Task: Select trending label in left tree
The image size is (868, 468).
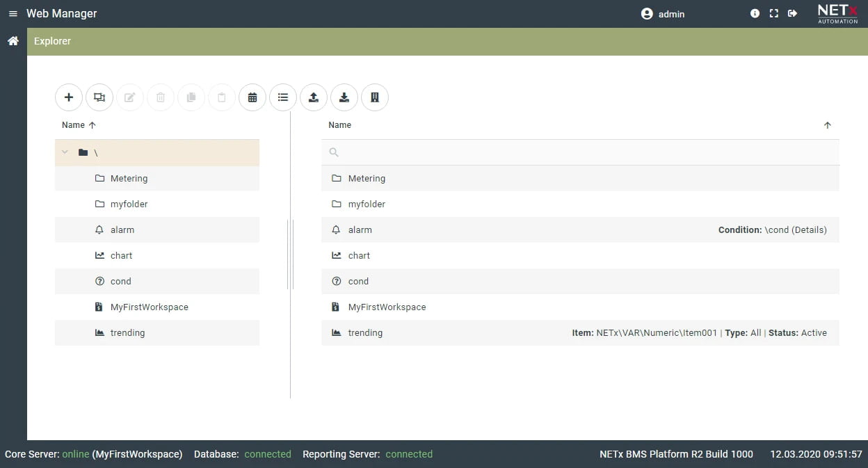Action: (x=128, y=332)
